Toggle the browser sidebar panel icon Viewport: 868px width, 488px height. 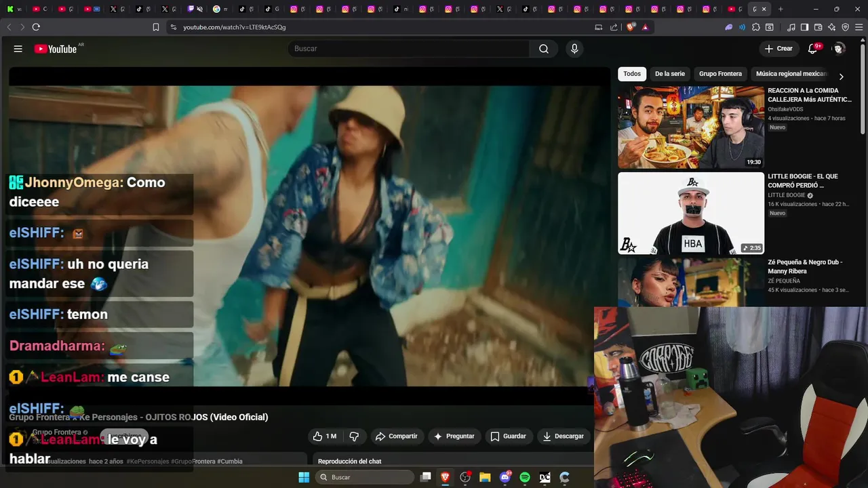click(804, 27)
